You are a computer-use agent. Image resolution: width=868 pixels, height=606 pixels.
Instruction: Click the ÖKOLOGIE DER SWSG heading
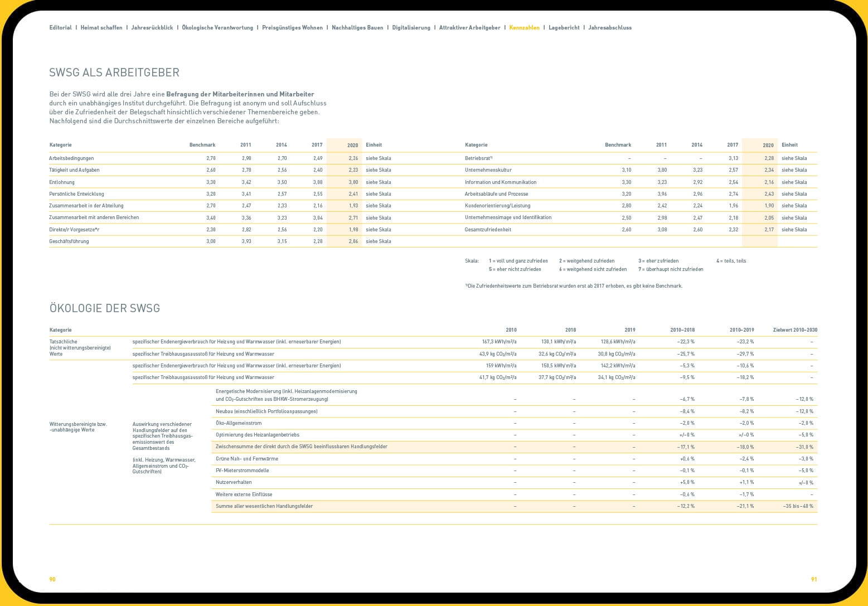coord(105,308)
